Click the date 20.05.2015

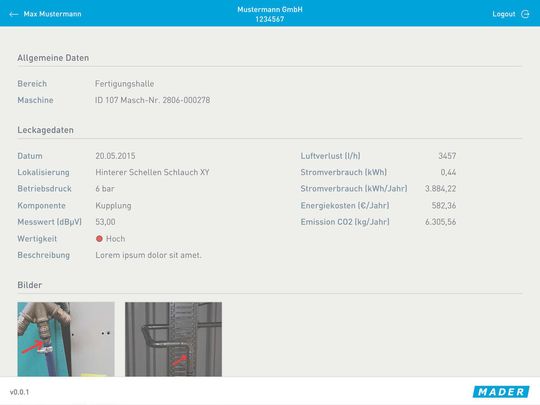[115, 156]
